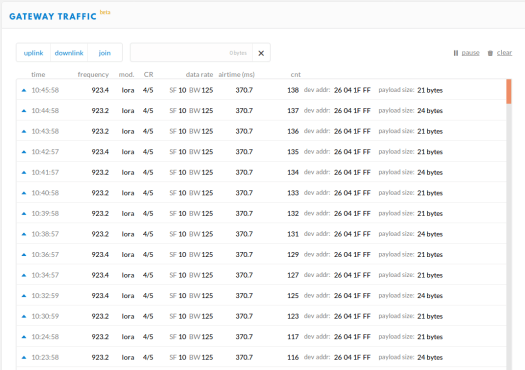Click counter value 123
525x370 pixels.
click(293, 316)
